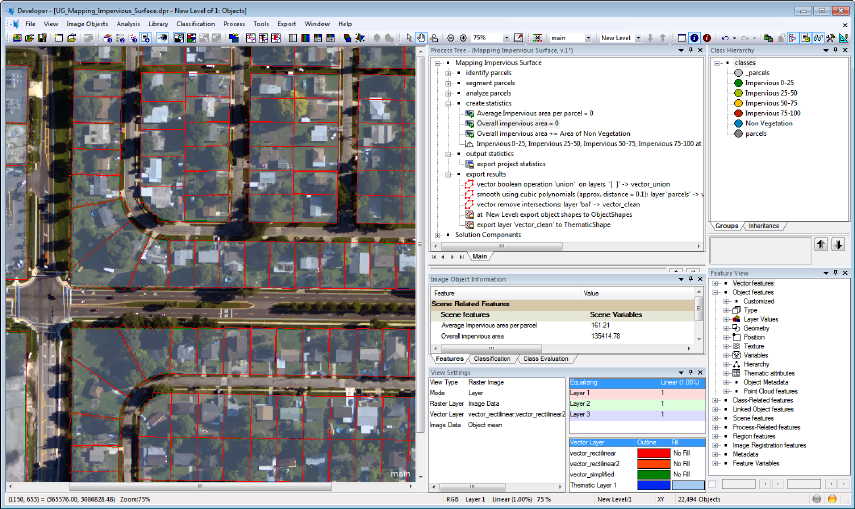
Task: Switch to the Class Evaluation tab
Action: (546, 358)
